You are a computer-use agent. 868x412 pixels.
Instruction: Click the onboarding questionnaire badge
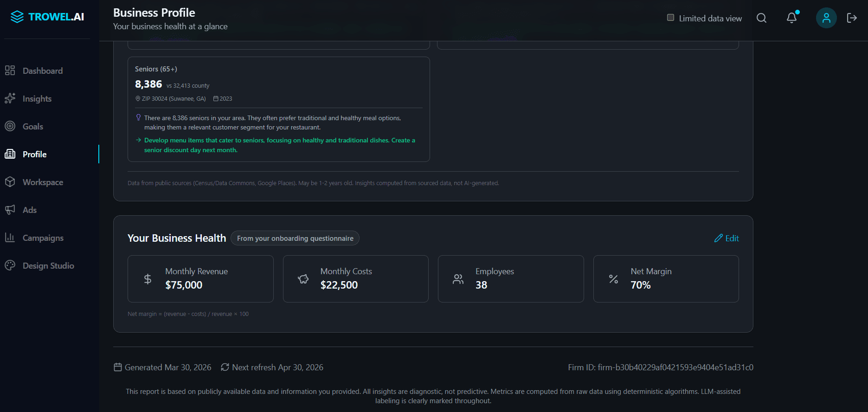pyautogui.click(x=295, y=238)
